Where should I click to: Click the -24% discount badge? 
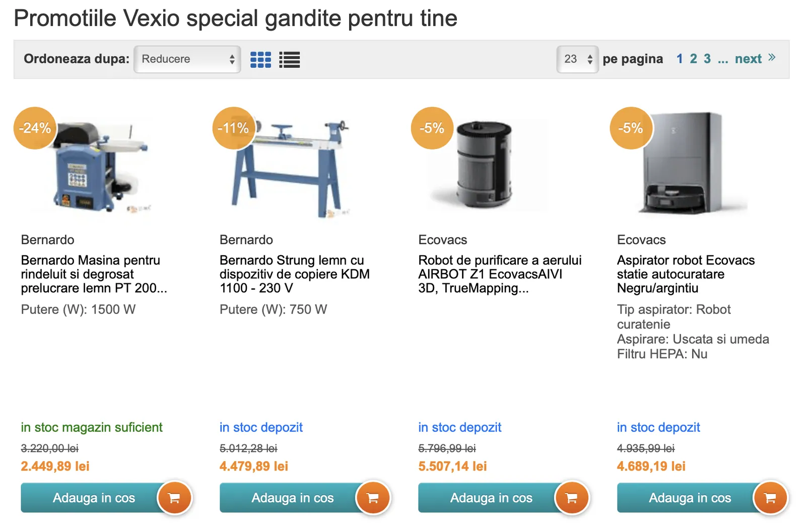(35, 128)
